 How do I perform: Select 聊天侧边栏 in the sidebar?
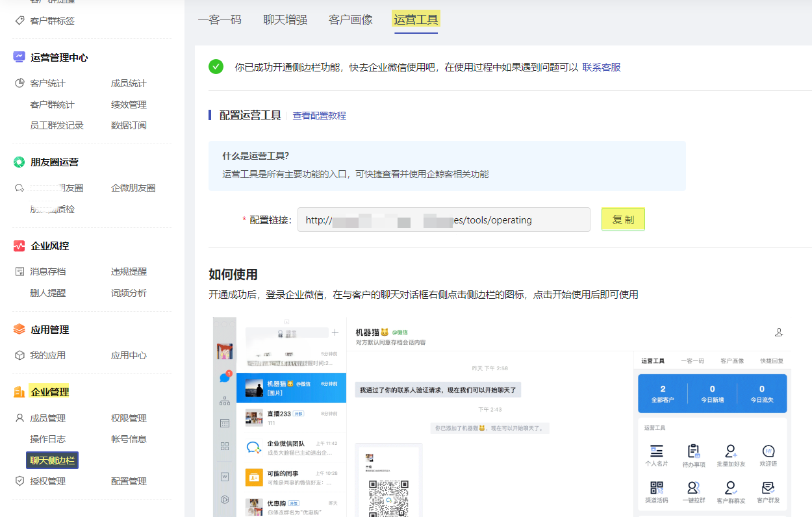(x=53, y=460)
